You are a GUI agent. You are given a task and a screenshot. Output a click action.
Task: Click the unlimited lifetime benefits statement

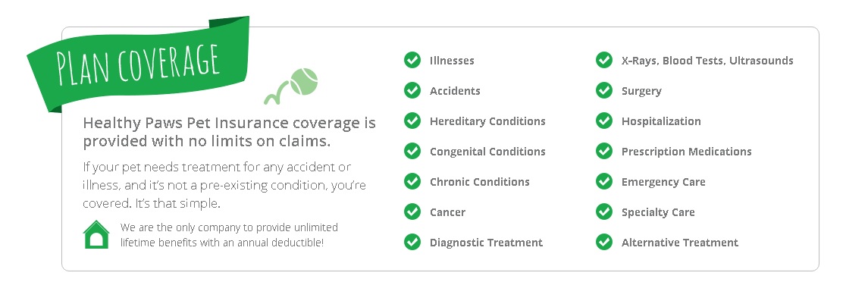click(x=229, y=235)
